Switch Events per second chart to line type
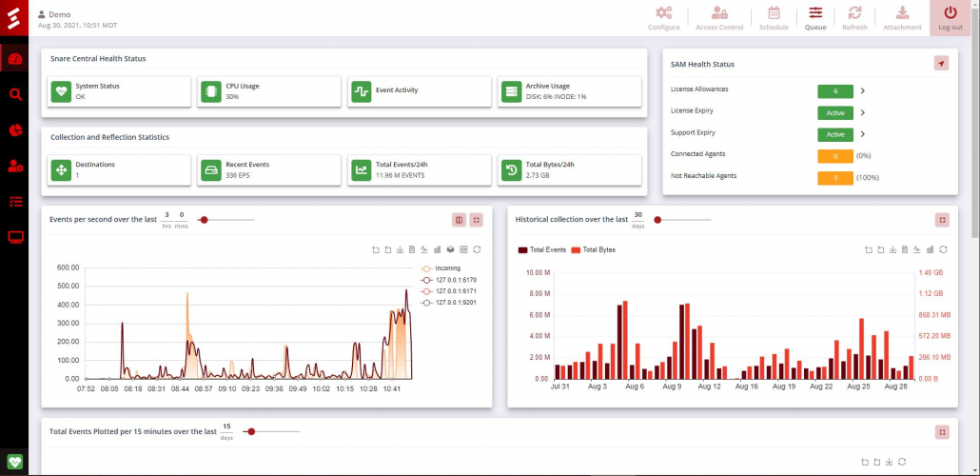This screenshot has width=980, height=476. 424,249
